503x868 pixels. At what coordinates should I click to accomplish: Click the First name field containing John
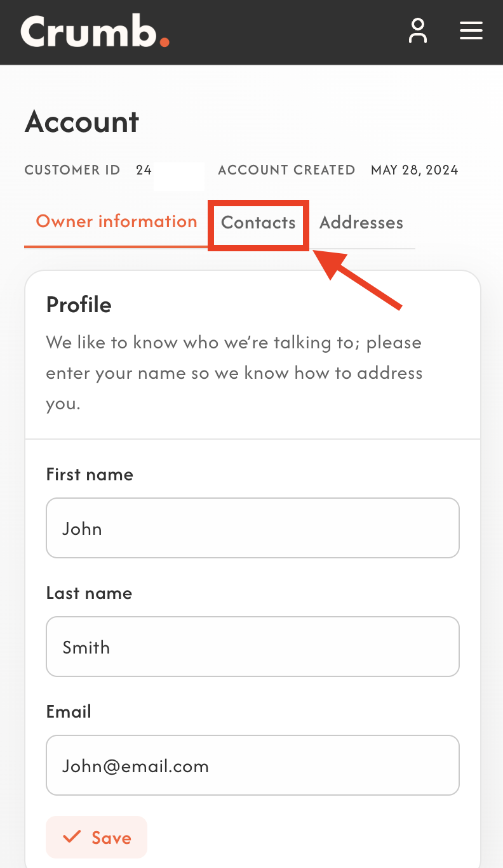point(252,528)
